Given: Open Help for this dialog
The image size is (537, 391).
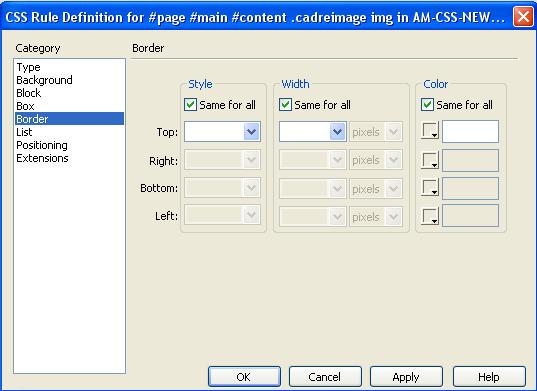Looking at the screenshot, I should 489,377.
